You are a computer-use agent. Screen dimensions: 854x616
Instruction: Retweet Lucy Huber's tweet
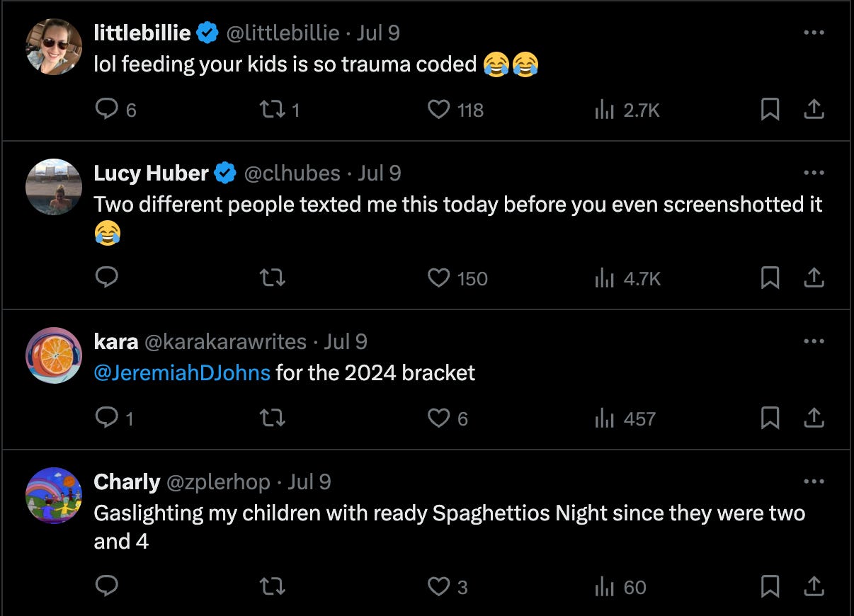(x=273, y=278)
